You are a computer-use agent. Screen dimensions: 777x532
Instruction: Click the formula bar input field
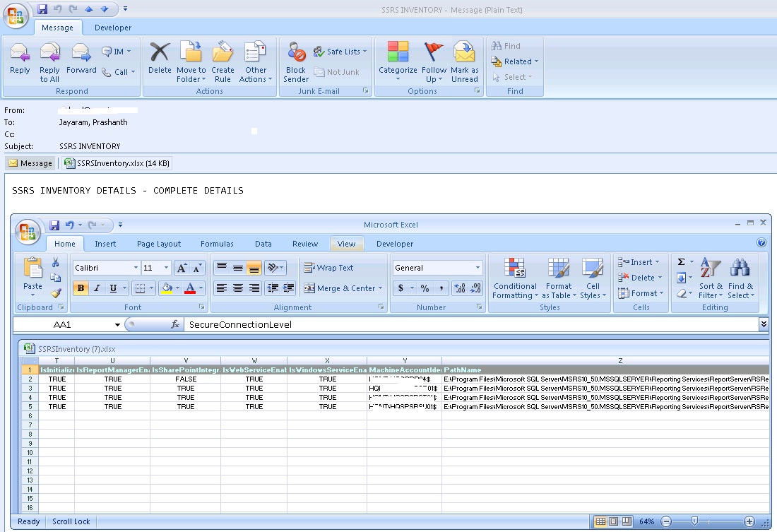[x=466, y=324]
